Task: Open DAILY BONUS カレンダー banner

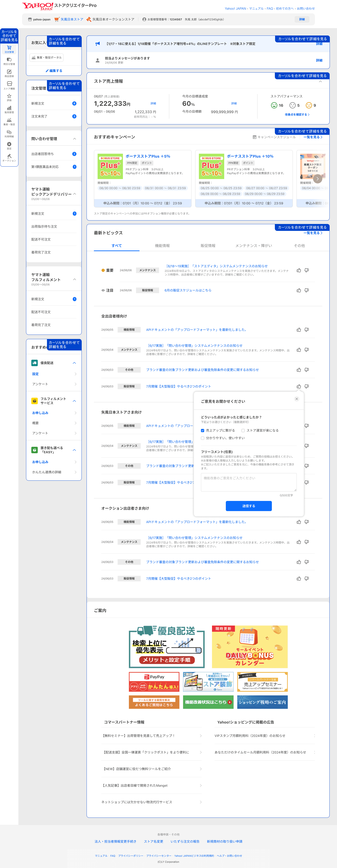Action: (x=250, y=647)
